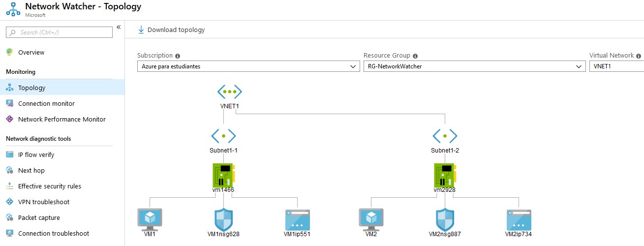644x246 pixels.
Task: Click the Network Watcher - Topology title
Action: click(83, 7)
